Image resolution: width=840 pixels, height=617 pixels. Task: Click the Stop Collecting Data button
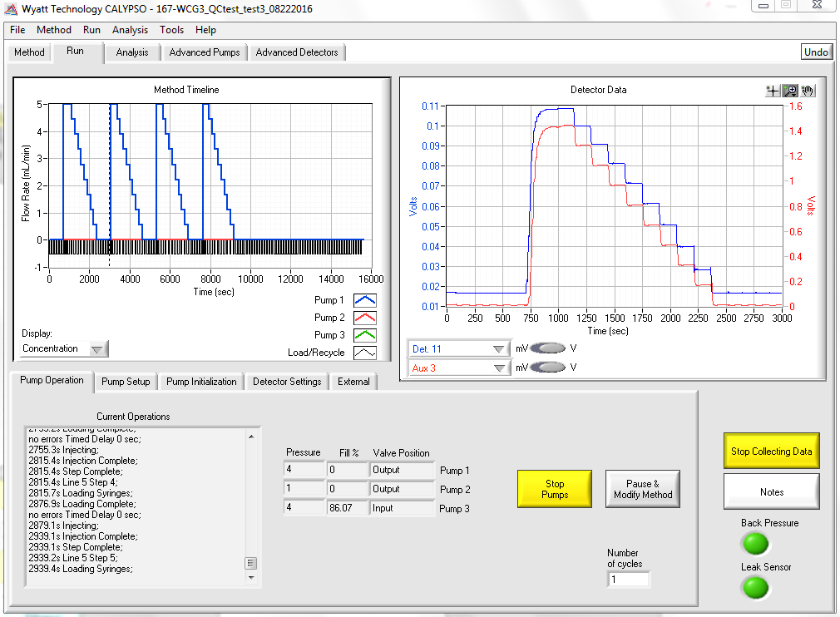771,452
